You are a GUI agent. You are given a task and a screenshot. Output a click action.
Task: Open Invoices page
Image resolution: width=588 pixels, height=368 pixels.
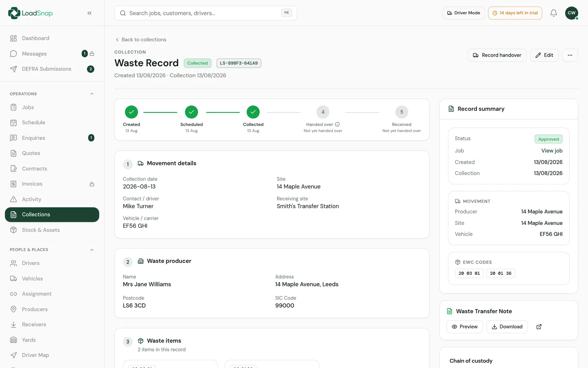tap(52, 184)
